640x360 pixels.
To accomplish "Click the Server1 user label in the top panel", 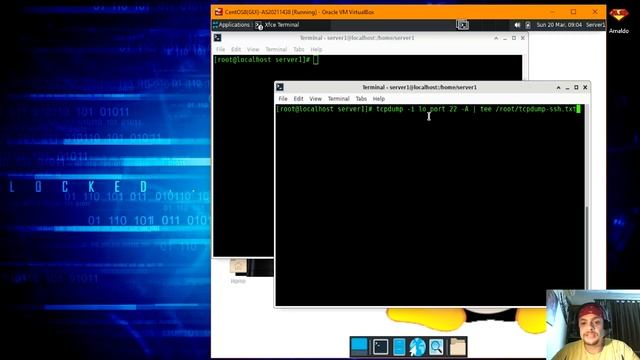I will pyautogui.click(x=595, y=25).
